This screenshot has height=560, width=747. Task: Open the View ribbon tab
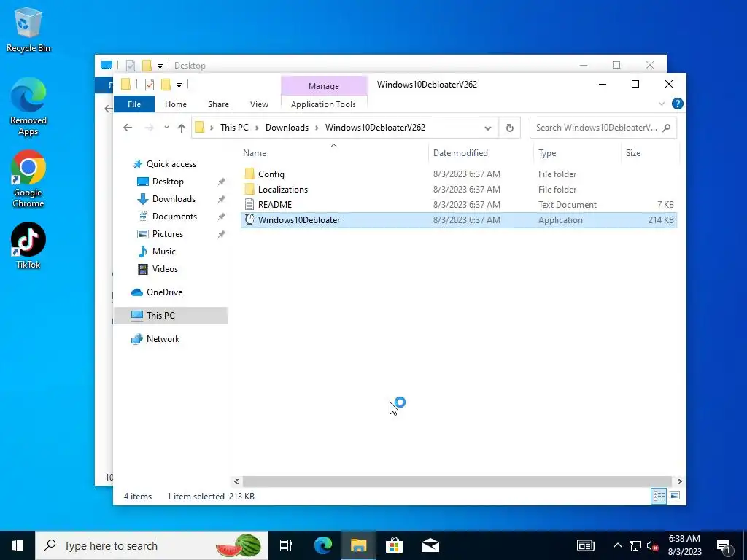(x=259, y=104)
